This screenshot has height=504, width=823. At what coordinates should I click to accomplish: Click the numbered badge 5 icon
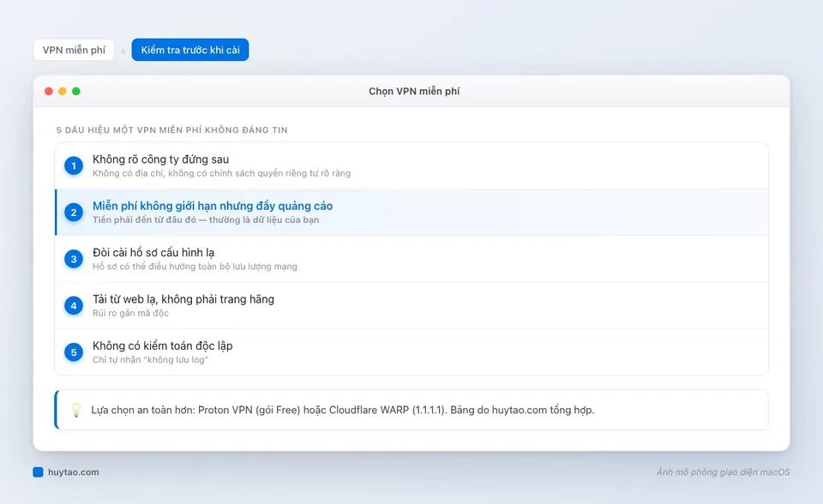pyautogui.click(x=74, y=352)
